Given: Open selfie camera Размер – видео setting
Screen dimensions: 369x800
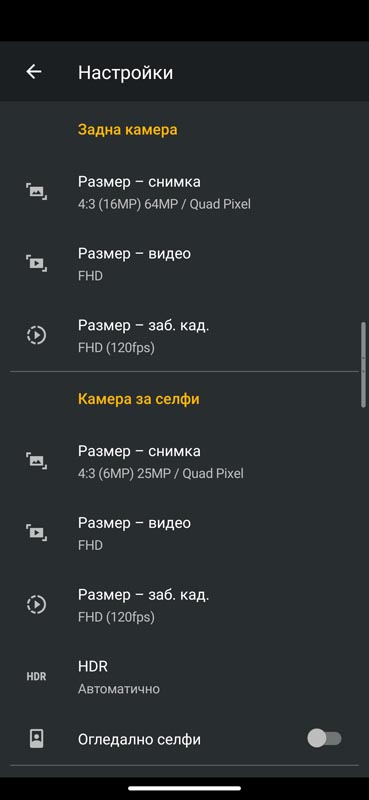Looking at the screenshot, I should pos(184,534).
